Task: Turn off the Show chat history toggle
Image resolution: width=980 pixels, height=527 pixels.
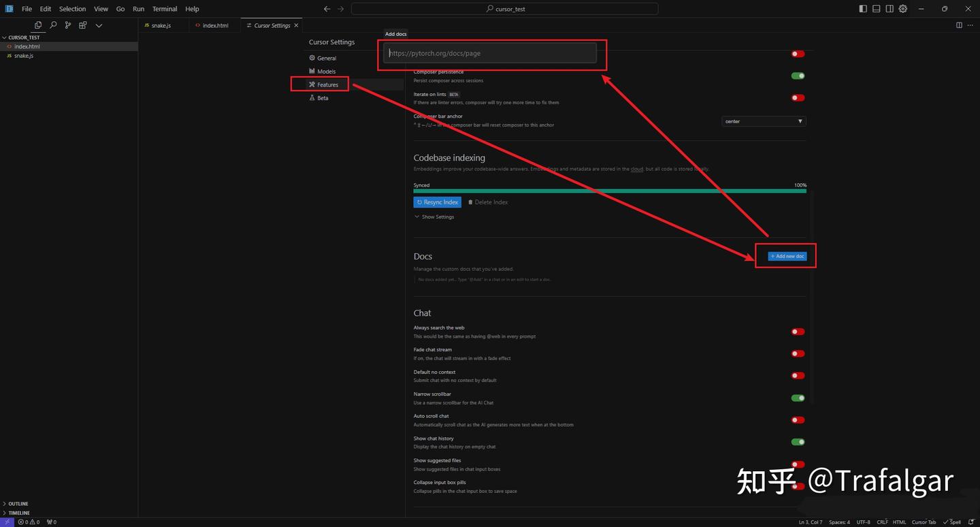Action: (798, 442)
